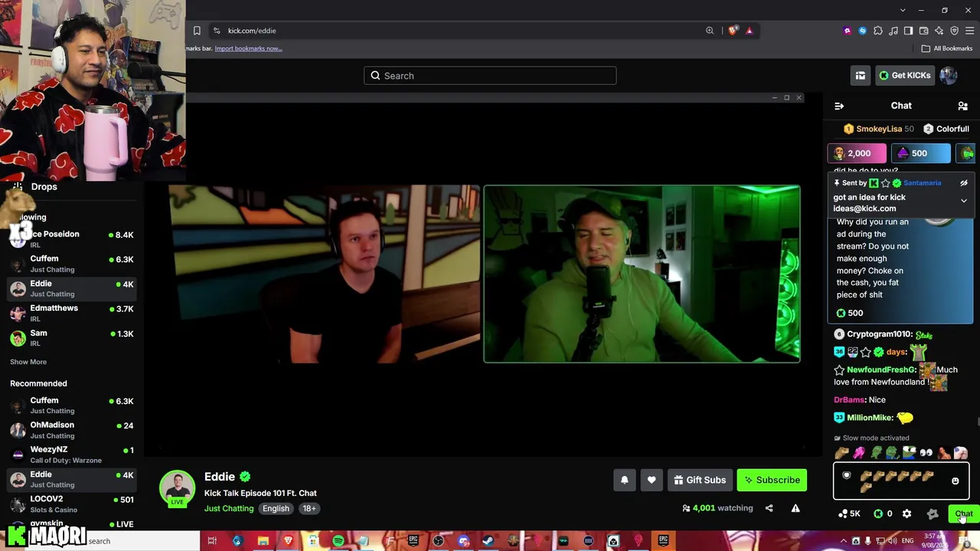Image resolution: width=980 pixels, height=551 pixels.
Task: Open the emoji picker smiley icon
Action: click(x=955, y=481)
